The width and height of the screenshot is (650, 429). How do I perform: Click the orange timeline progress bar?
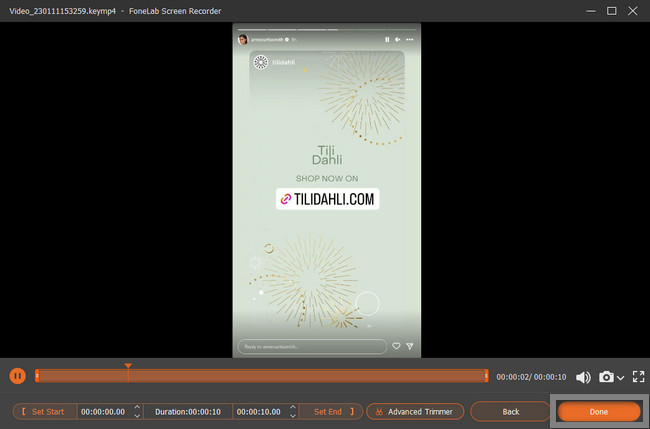pos(262,376)
